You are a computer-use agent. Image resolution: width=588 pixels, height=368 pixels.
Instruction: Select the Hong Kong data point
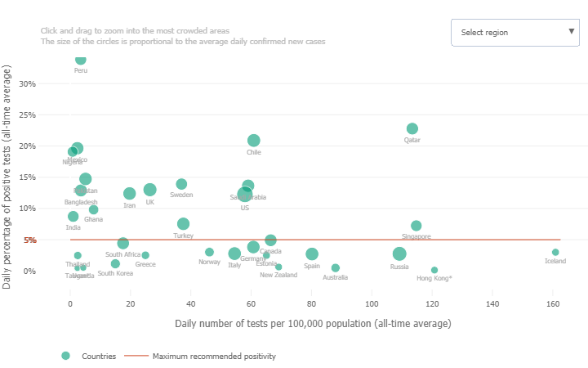pyautogui.click(x=434, y=270)
